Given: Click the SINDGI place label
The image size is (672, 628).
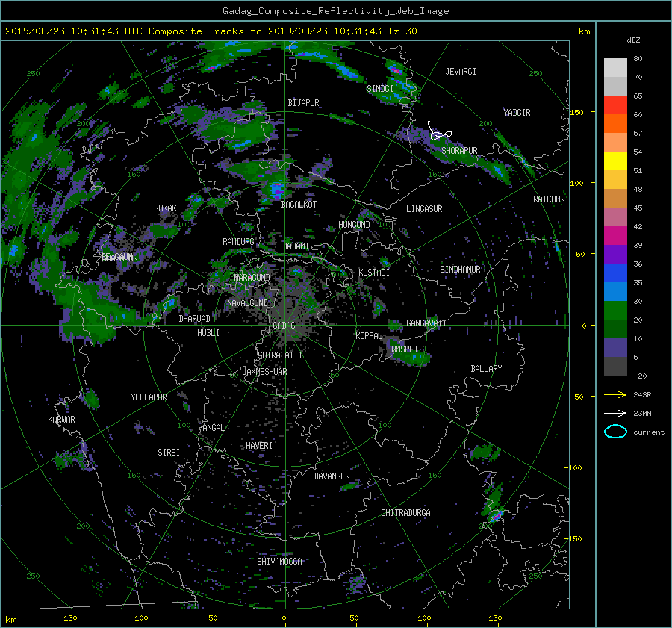Looking at the screenshot, I should [380, 89].
